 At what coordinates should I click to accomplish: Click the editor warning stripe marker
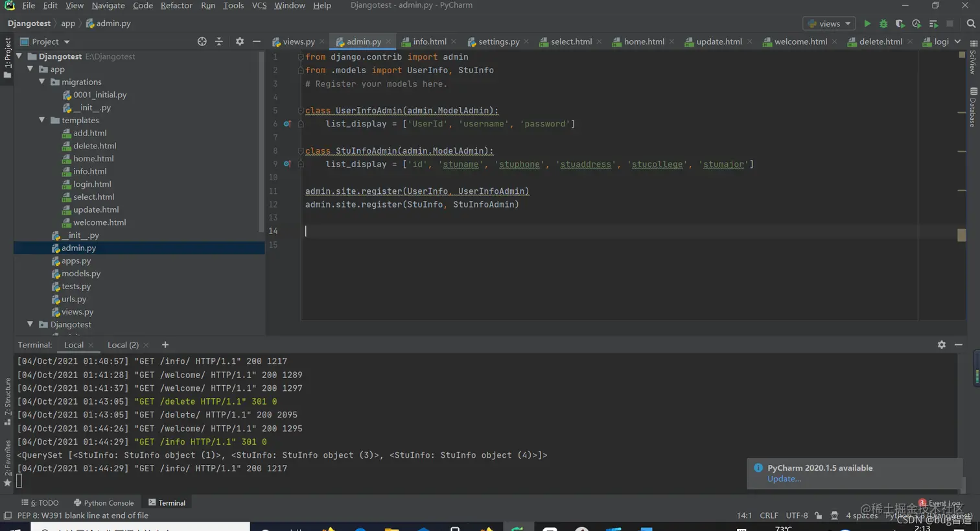click(x=962, y=235)
